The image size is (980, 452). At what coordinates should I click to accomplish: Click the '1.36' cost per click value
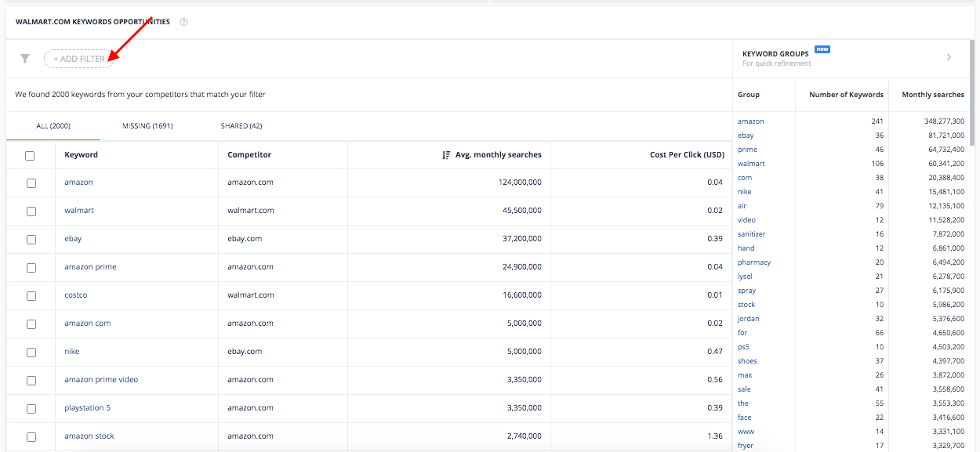pos(716,436)
